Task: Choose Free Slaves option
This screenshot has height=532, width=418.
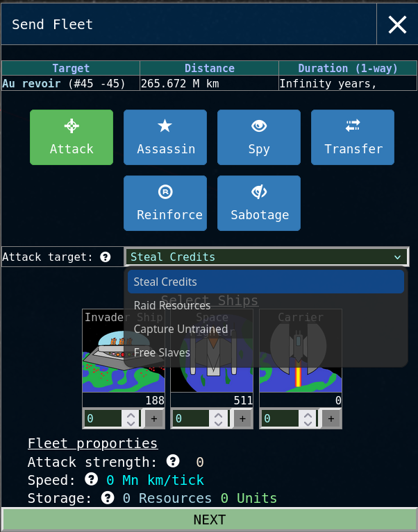Action: (266, 352)
